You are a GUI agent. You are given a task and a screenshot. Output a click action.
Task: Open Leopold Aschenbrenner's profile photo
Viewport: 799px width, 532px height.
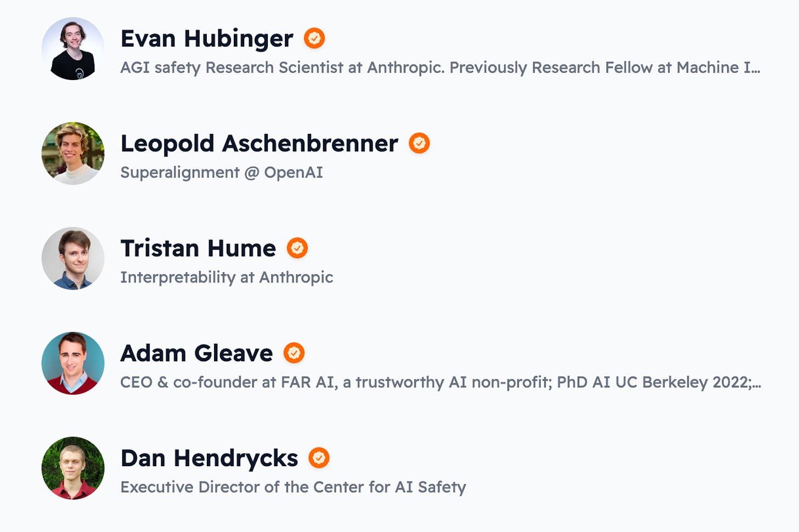click(x=73, y=154)
